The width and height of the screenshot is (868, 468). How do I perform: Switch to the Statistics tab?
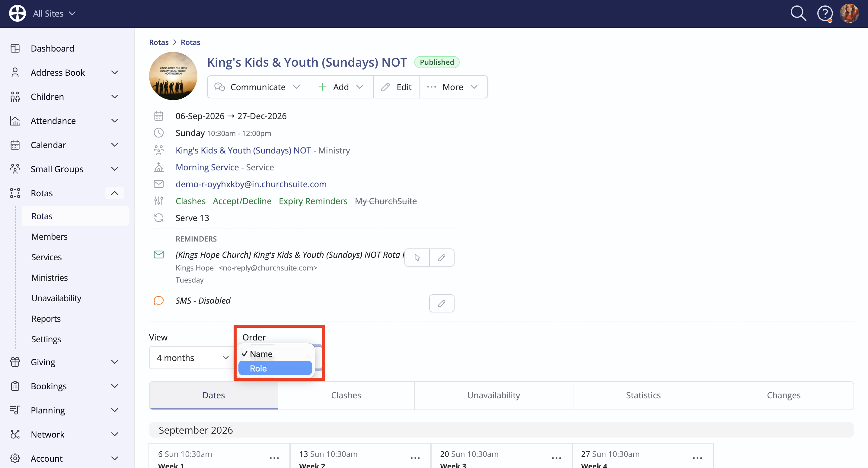pos(643,395)
